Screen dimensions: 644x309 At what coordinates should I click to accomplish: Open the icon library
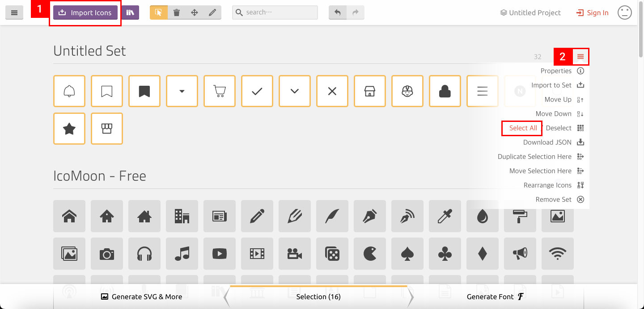[x=130, y=13]
